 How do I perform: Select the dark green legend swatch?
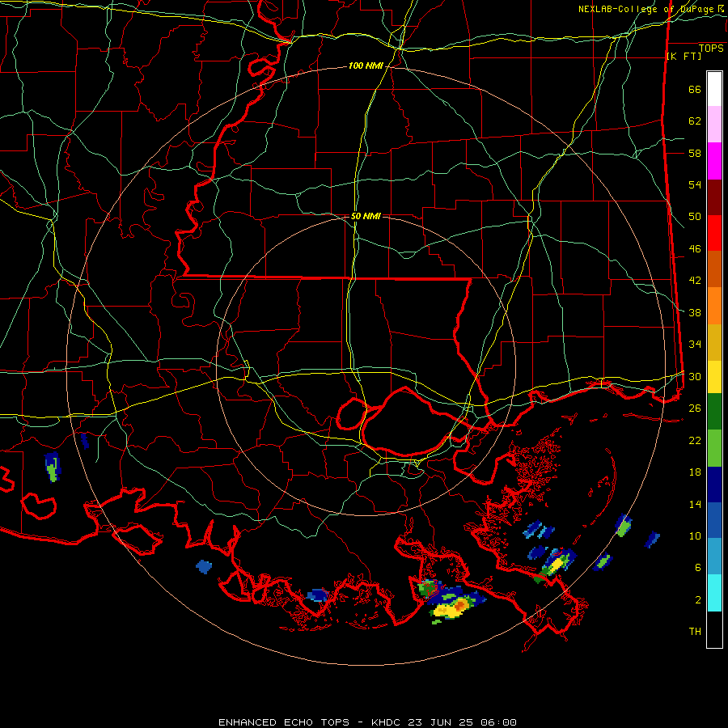(714, 412)
